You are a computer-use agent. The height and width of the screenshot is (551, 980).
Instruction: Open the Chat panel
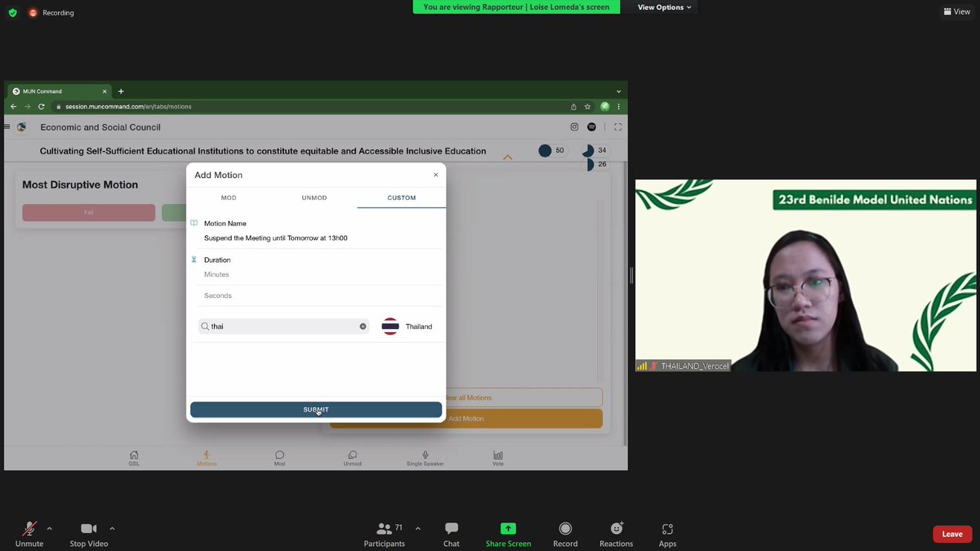[452, 535]
